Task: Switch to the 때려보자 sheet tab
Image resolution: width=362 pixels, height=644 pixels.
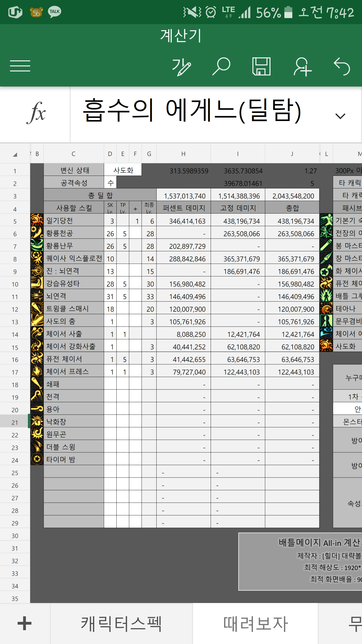Action: tap(255, 624)
